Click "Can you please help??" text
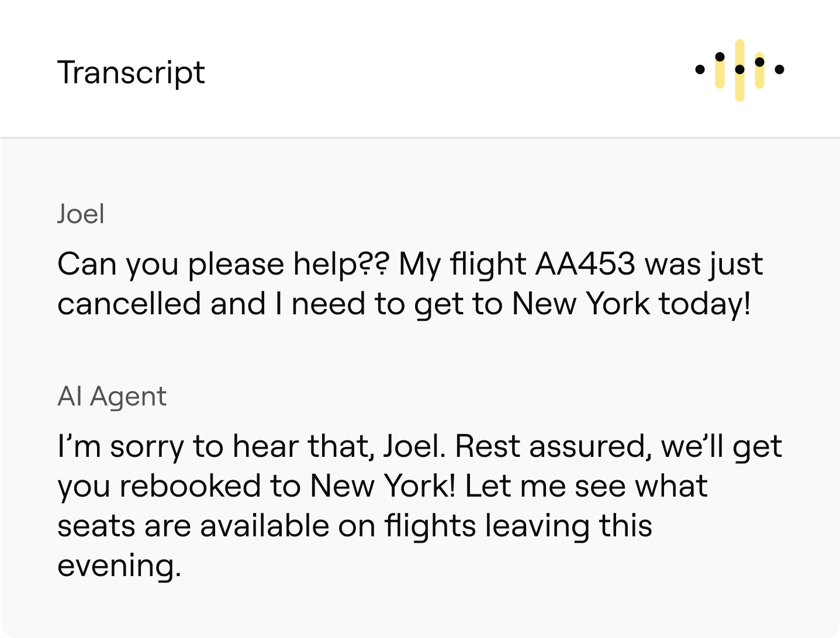840x638 pixels. coord(223,264)
